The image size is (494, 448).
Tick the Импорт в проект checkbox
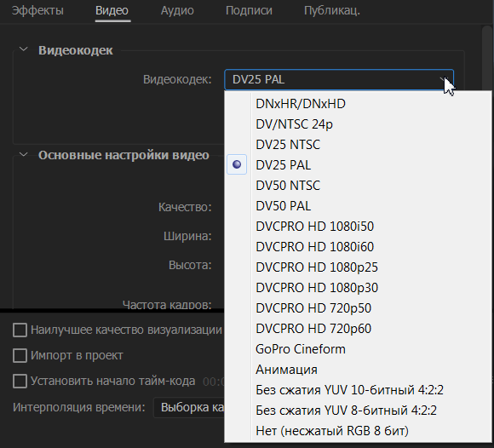coord(20,356)
